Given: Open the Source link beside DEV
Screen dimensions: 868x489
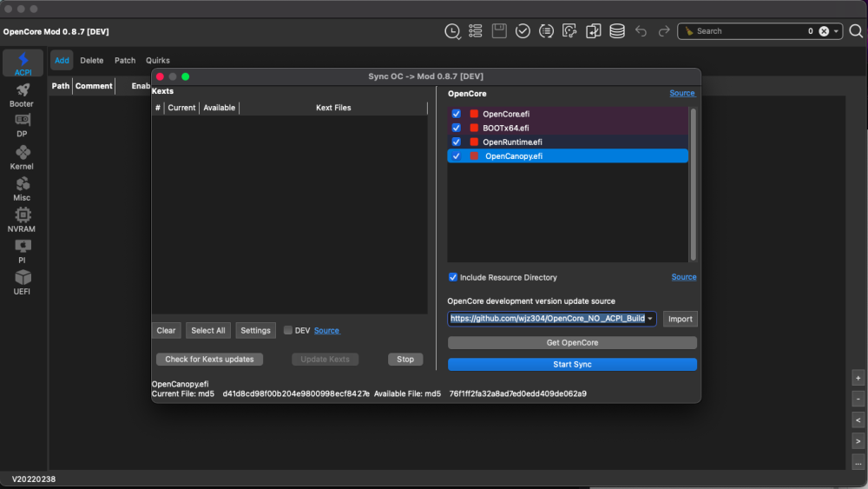Looking at the screenshot, I should (326, 331).
